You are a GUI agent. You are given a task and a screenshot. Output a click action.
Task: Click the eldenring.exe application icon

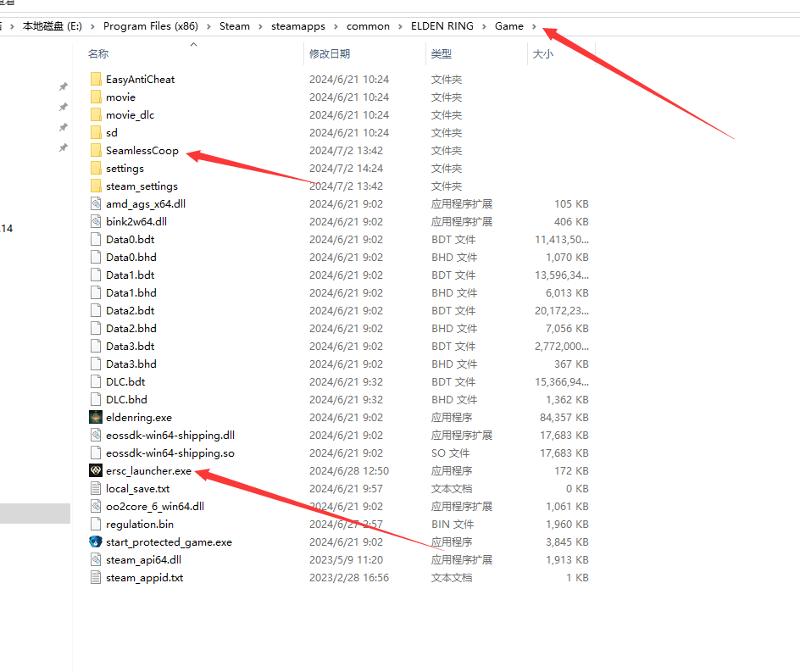pos(96,418)
